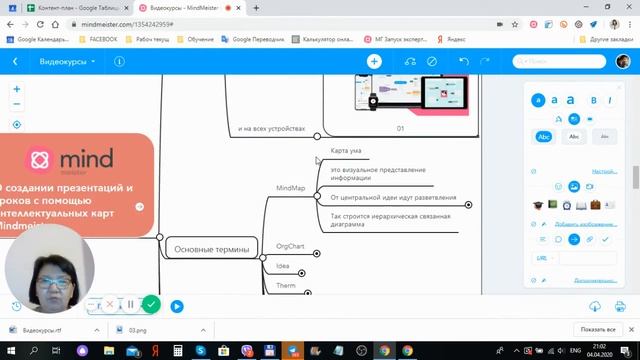This screenshot has width=640, height=360.
Task: Open the attachments paperclip tab
Action: pyautogui.click(x=590, y=239)
